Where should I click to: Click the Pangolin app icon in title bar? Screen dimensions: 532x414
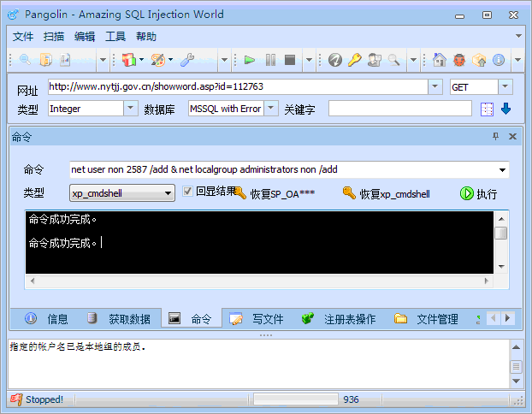click(x=13, y=15)
